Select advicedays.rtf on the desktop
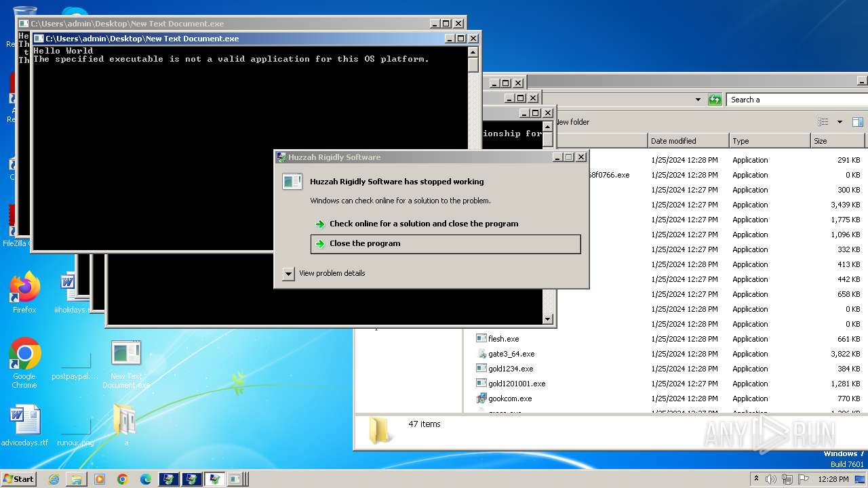The width and height of the screenshot is (868, 488). point(24,426)
